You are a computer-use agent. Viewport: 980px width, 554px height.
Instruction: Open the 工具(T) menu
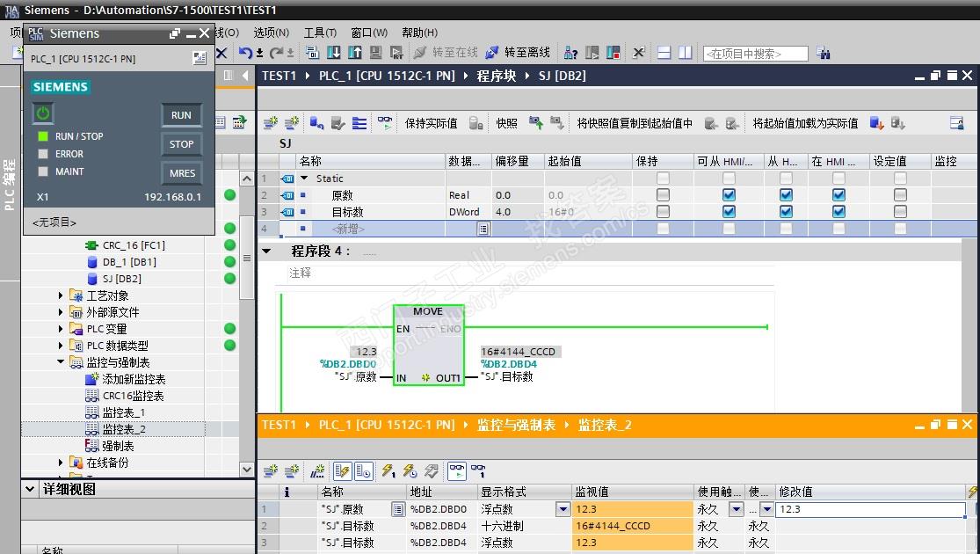(x=320, y=33)
